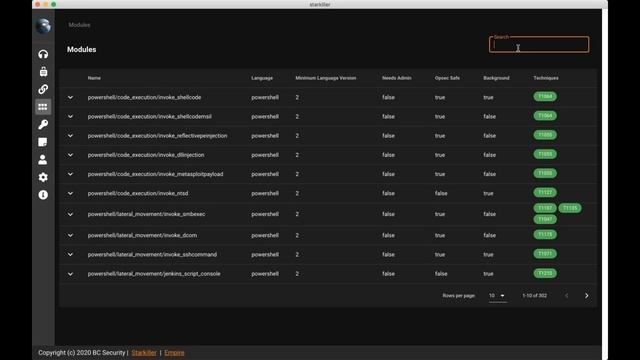Click the Techniques column header
Viewport: 640px width, 360px height.
point(546,78)
